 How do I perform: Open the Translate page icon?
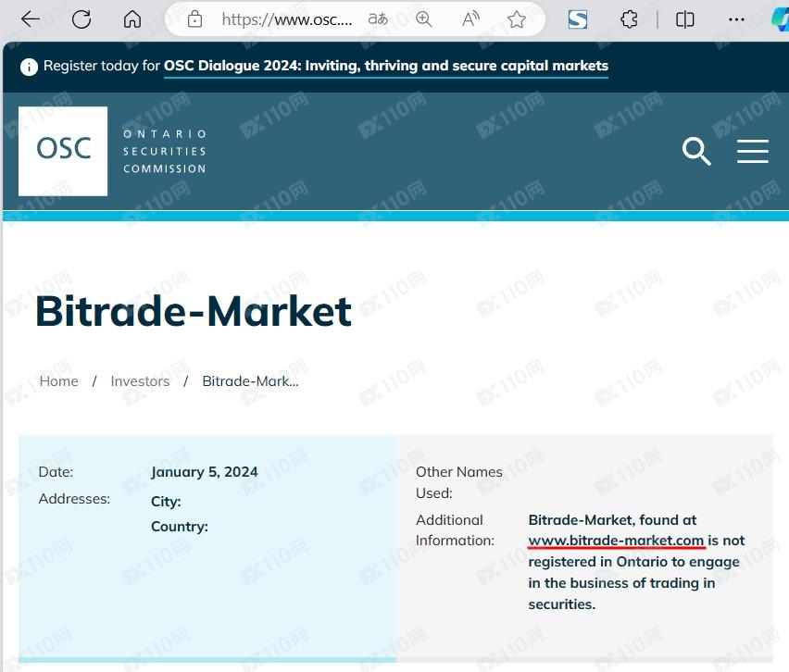click(x=376, y=19)
